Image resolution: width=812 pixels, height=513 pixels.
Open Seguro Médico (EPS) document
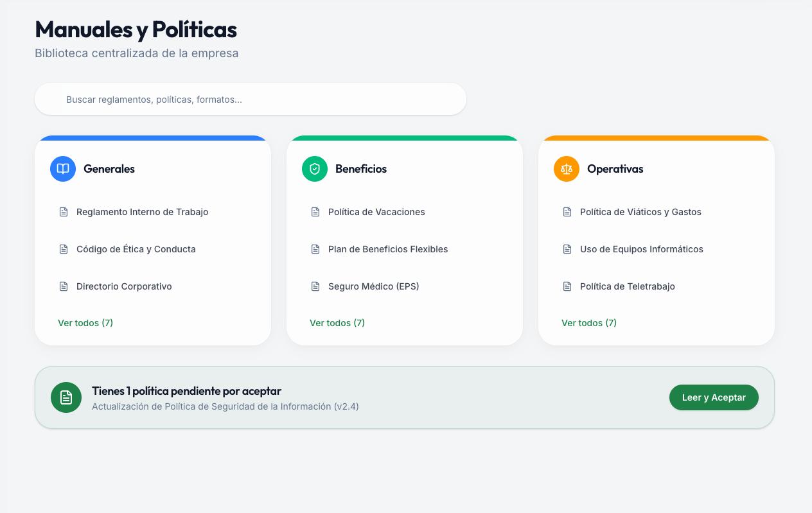pos(405,286)
